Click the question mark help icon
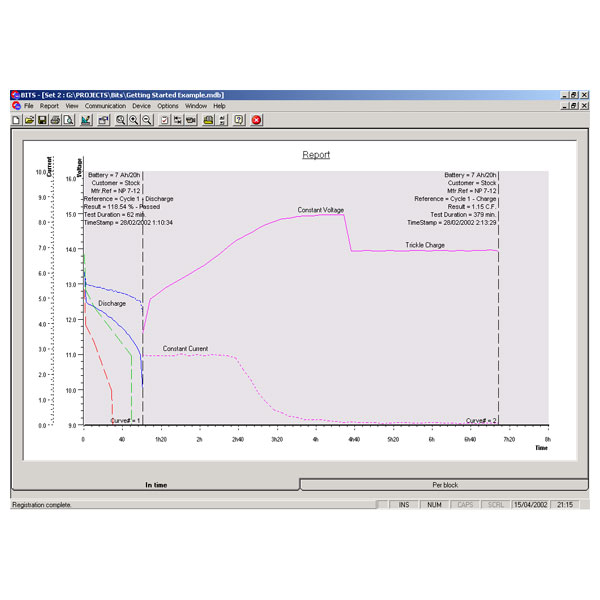This screenshot has height=600, width=600. [239, 120]
